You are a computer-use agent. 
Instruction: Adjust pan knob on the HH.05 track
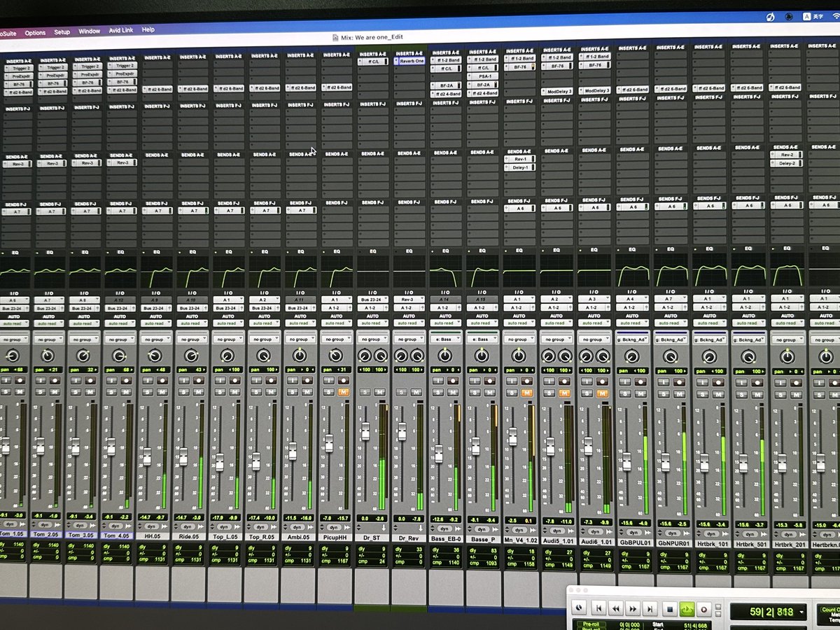point(155,356)
